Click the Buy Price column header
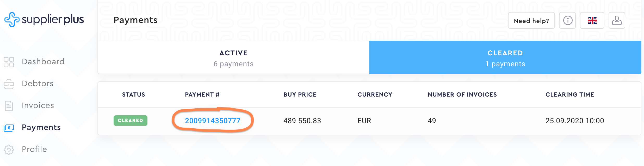This screenshot has width=644, height=166. tap(300, 94)
